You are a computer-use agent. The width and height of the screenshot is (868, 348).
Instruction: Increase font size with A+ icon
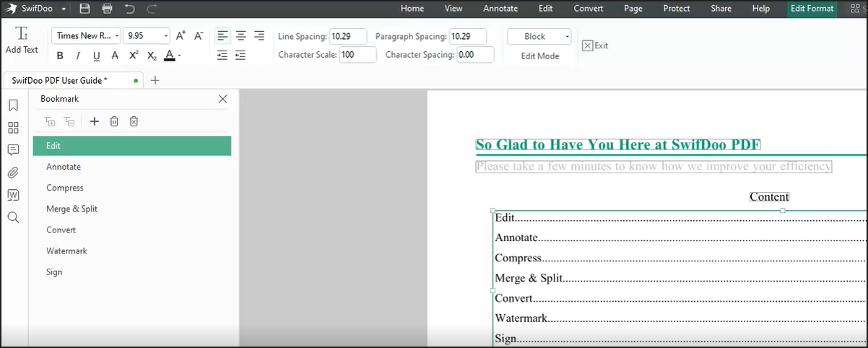point(181,35)
